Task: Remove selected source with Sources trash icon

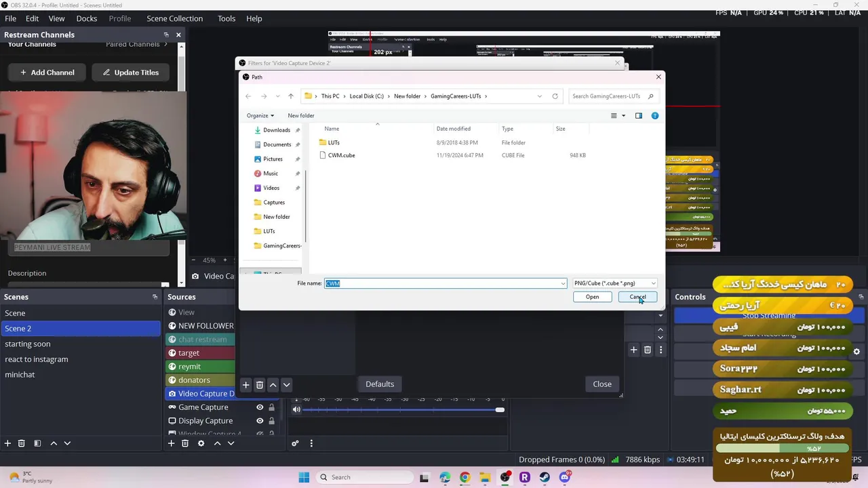Action: click(x=185, y=443)
